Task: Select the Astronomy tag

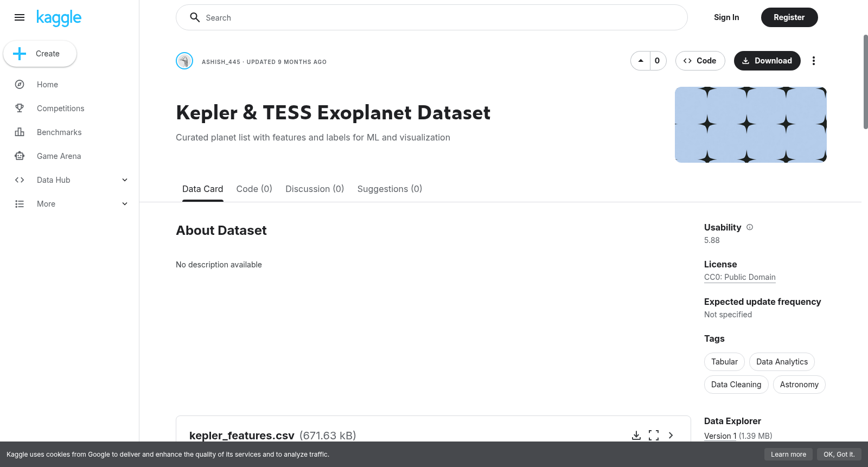Action: coord(799,385)
